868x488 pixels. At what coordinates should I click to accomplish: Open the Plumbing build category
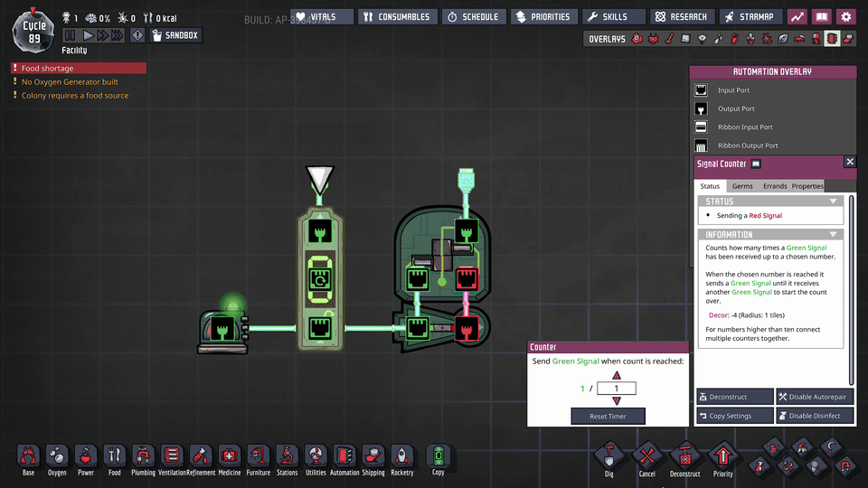pyautogui.click(x=143, y=456)
